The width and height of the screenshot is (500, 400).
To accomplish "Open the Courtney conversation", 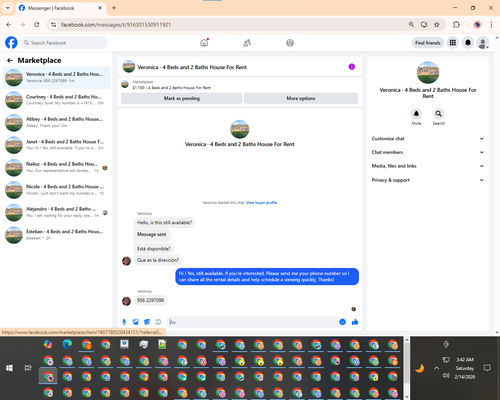I will click(x=56, y=100).
